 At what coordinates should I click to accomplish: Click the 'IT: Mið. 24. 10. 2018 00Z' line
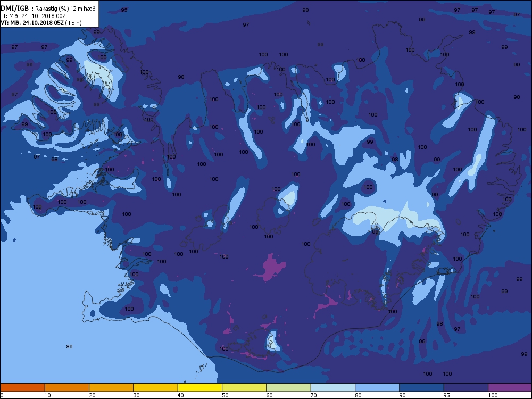(x=33, y=16)
